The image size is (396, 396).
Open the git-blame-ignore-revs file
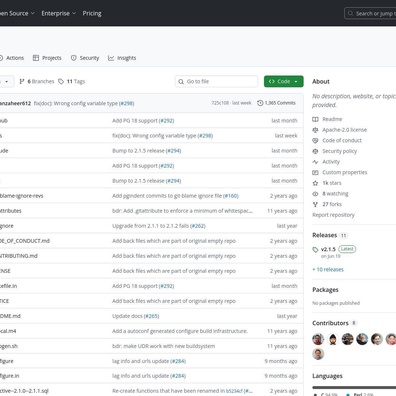coord(22,196)
